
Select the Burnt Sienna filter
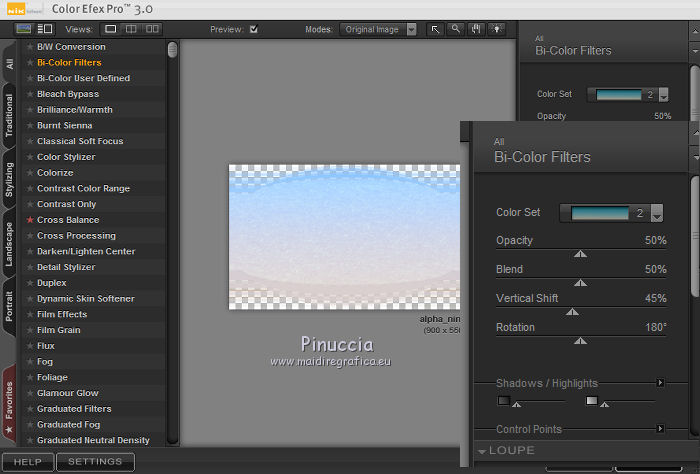tap(65, 125)
